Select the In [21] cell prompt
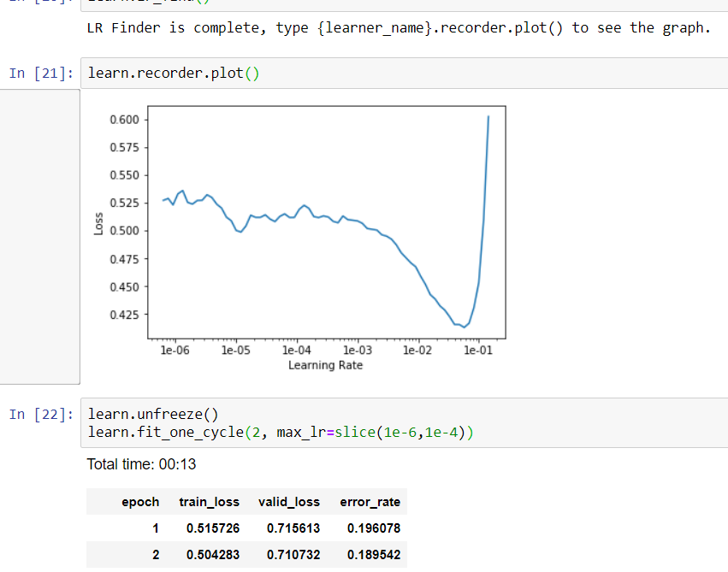Viewport: 728px width, 572px height. (38, 73)
